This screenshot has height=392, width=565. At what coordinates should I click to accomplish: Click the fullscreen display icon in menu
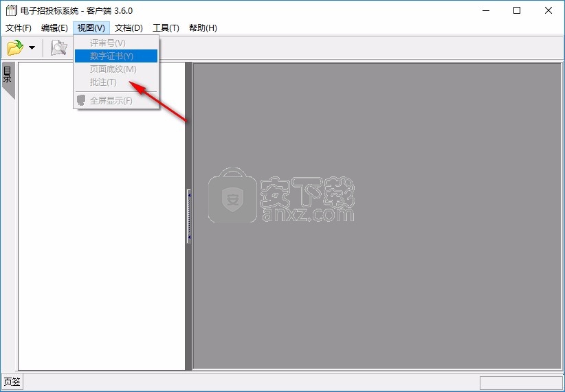pos(82,101)
